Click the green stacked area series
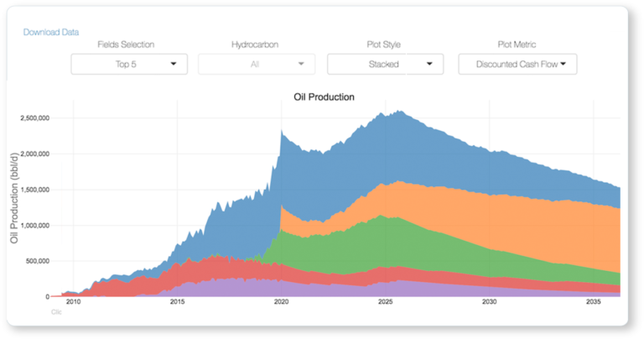The width and height of the screenshot is (644, 339). pos(352,243)
